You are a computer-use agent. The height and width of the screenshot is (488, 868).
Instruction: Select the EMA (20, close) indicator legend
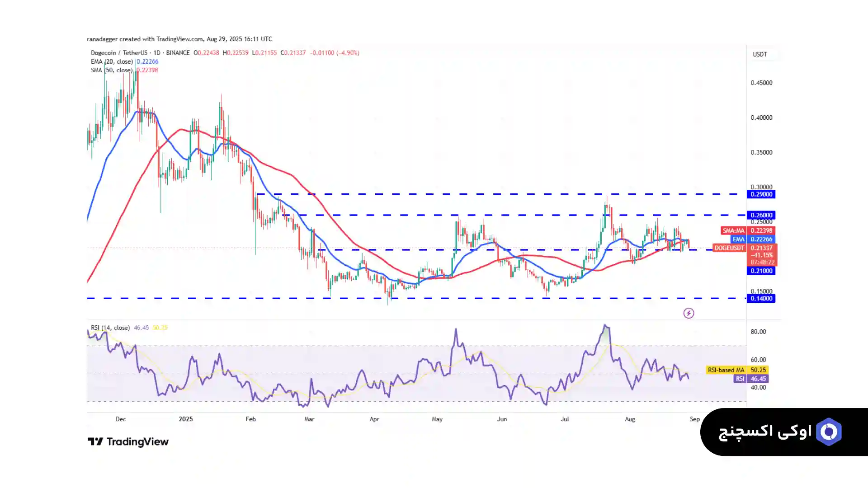[x=112, y=61]
